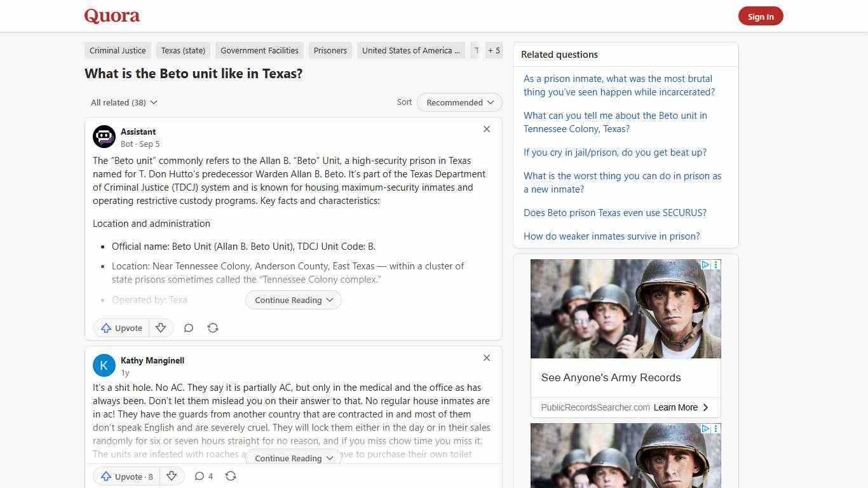Open question about Beto unit in Tennessee Colony
The width and height of the screenshot is (868, 488).
(615, 122)
